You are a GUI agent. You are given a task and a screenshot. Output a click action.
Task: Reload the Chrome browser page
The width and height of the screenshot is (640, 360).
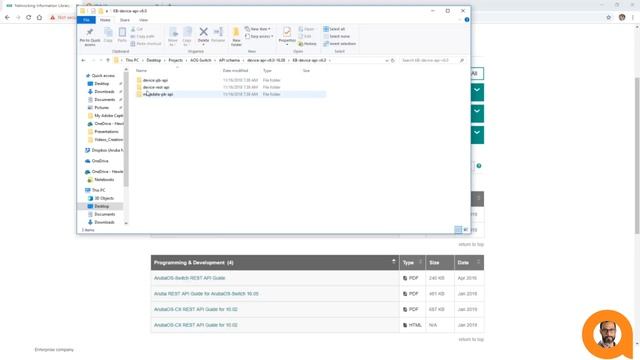coord(29,18)
